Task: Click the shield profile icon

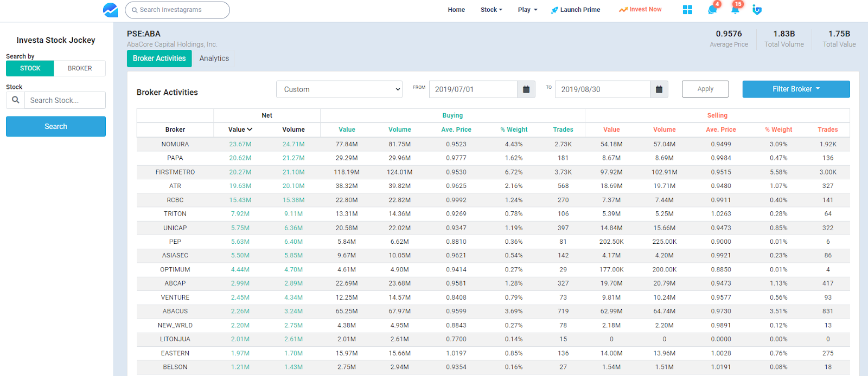Action: pyautogui.click(x=757, y=10)
